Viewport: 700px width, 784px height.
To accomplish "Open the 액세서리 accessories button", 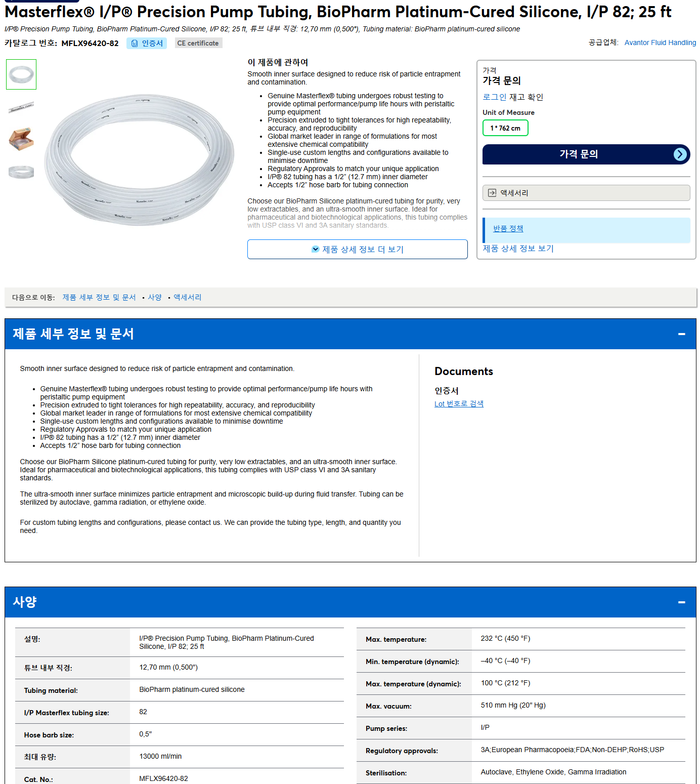I will pos(586,193).
